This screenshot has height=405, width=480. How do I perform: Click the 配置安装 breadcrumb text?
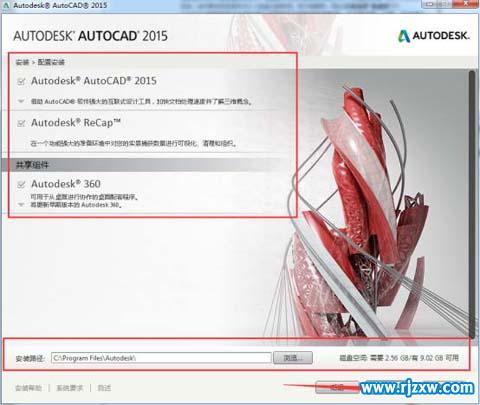pos(51,62)
